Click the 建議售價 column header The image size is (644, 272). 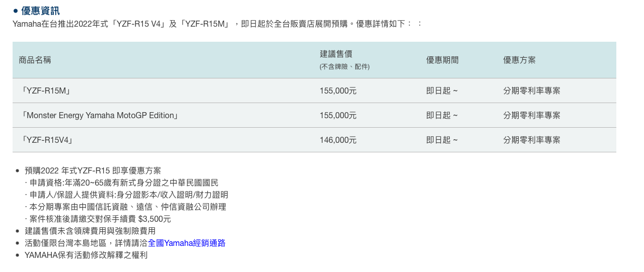(x=336, y=54)
